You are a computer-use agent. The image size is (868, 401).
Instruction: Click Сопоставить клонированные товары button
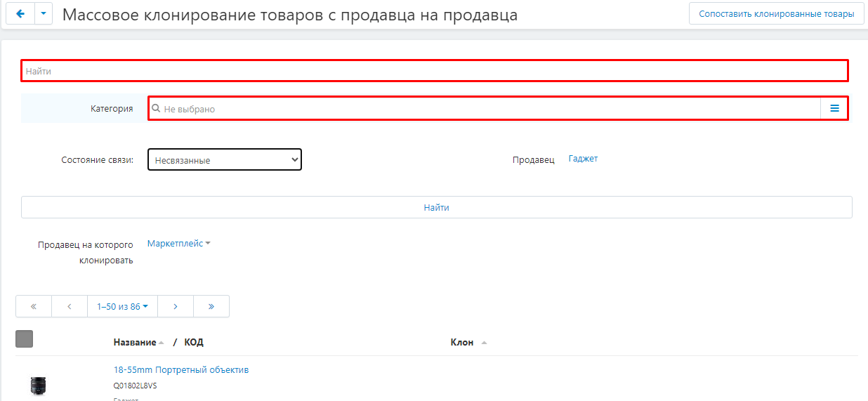pos(776,14)
